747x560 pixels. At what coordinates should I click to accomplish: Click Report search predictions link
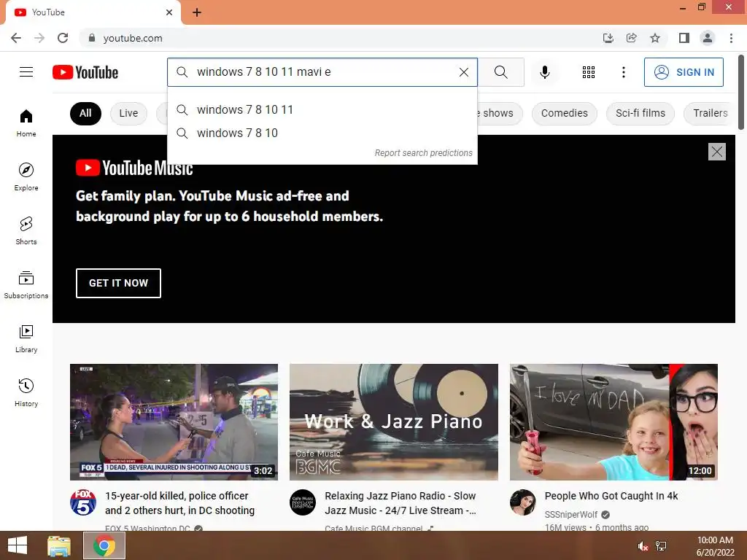[x=423, y=153]
